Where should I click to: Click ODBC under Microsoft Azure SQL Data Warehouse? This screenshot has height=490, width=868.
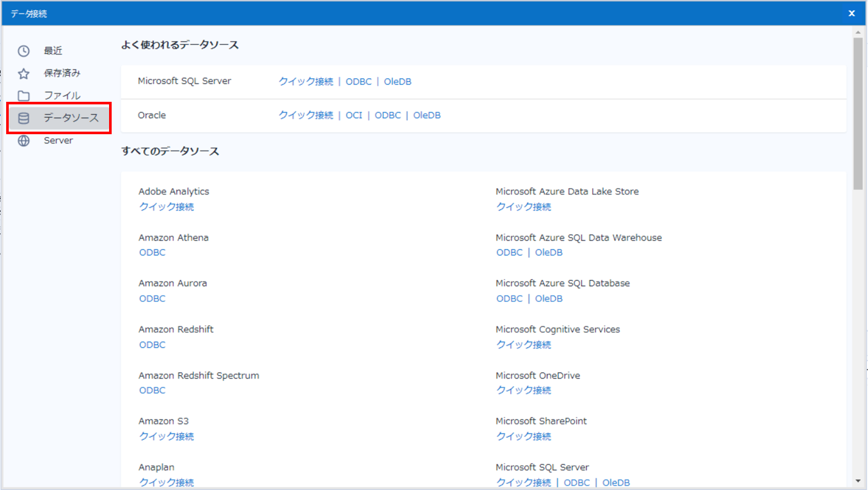tap(509, 252)
